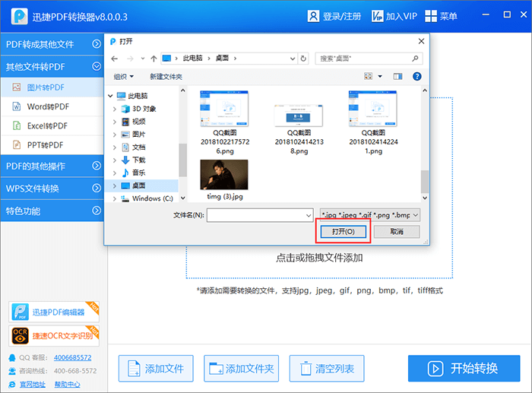Expand the Windows (C:) tree node
Image resolution: width=532 pixels, height=393 pixels.
tap(114, 198)
